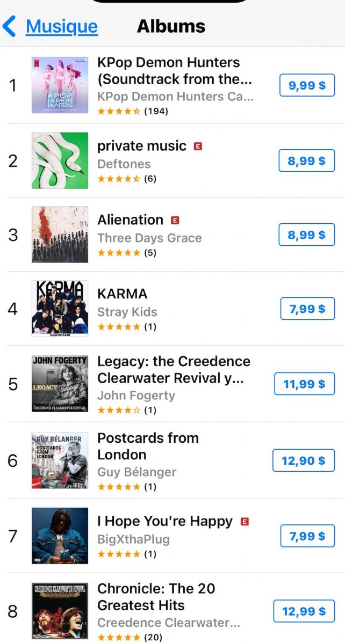This screenshot has height=644, width=345.
Task: Buy private music for 8,99 $
Action: pyautogui.click(x=307, y=160)
